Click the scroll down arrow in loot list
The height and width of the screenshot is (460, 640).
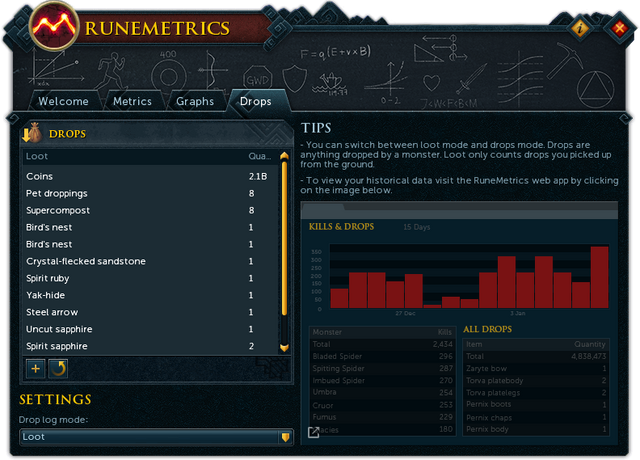point(284,347)
